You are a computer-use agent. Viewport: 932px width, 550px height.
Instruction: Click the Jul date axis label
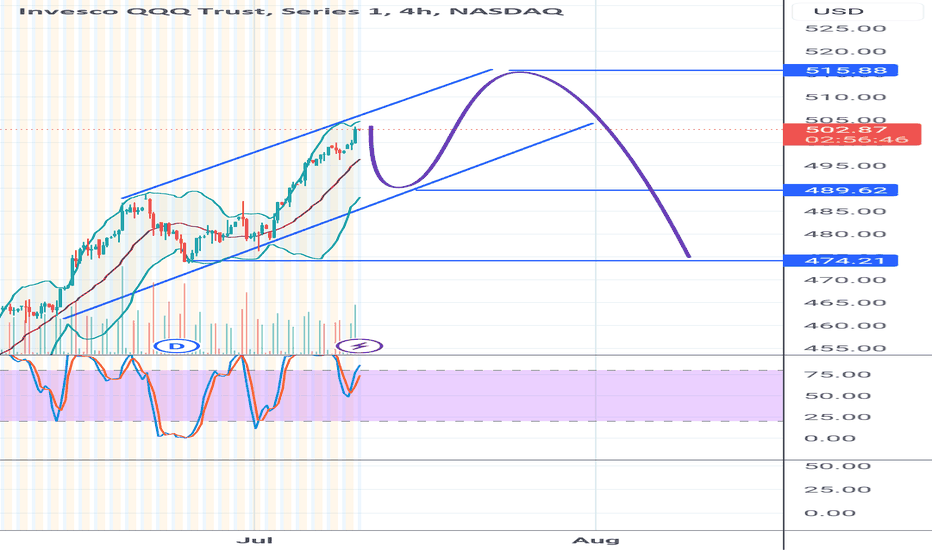click(x=254, y=540)
